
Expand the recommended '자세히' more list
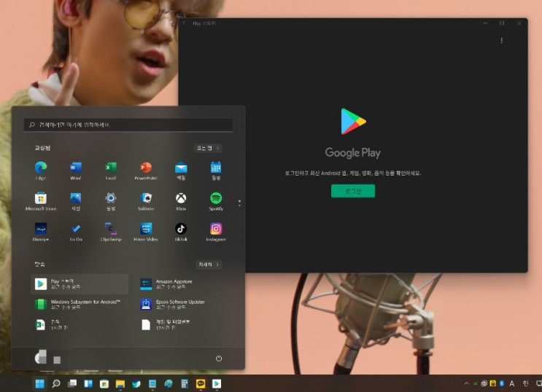point(209,264)
